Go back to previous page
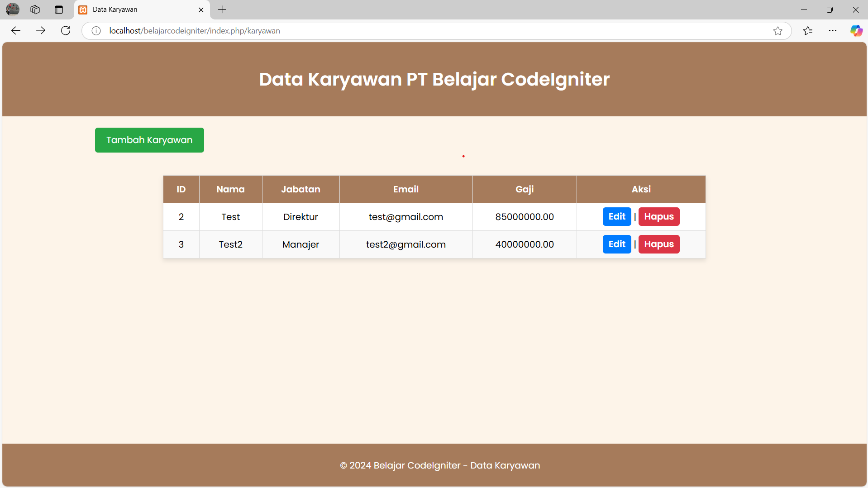Viewport: 868px width, 488px height. [16, 31]
